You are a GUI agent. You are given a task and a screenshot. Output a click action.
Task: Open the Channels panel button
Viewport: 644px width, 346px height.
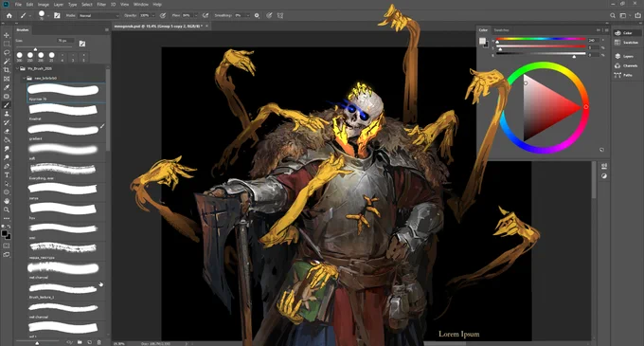(626, 65)
